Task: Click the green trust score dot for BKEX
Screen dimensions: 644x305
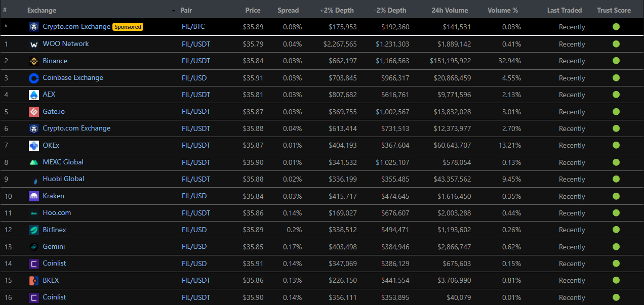Action: point(616,280)
